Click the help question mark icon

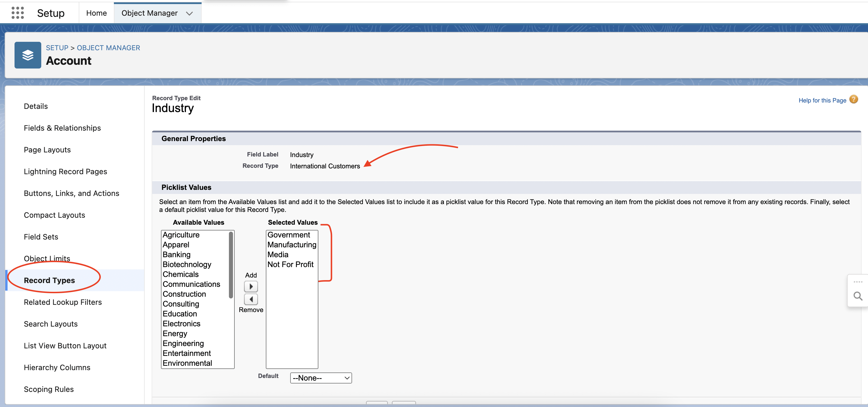853,100
